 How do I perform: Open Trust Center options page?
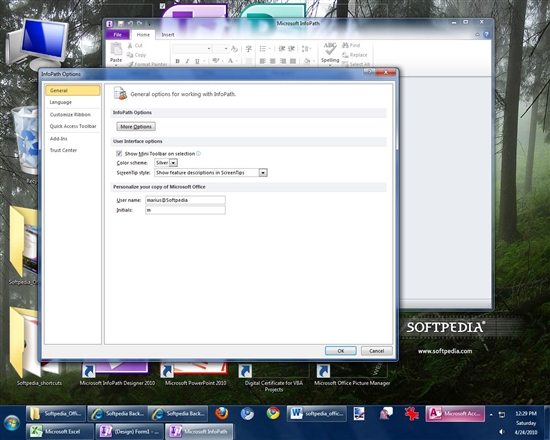point(73,150)
